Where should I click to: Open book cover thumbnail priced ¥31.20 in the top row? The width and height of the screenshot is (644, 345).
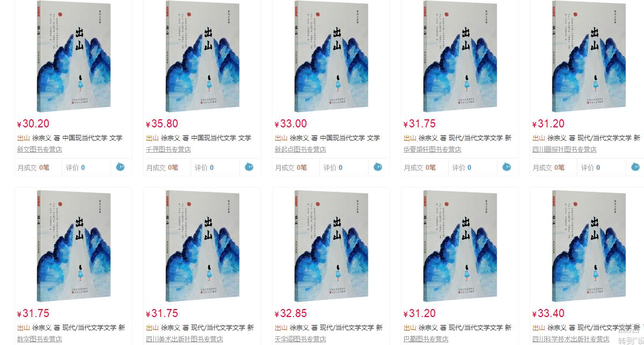[589, 56]
